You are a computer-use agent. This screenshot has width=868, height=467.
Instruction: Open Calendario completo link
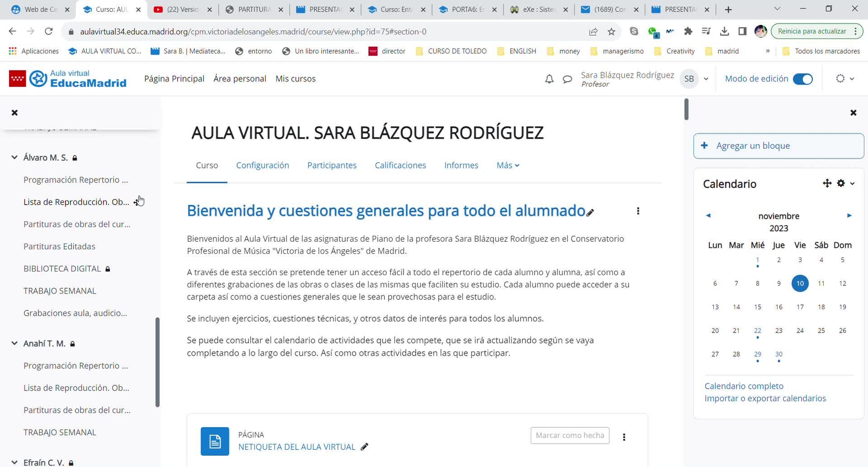click(x=744, y=386)
